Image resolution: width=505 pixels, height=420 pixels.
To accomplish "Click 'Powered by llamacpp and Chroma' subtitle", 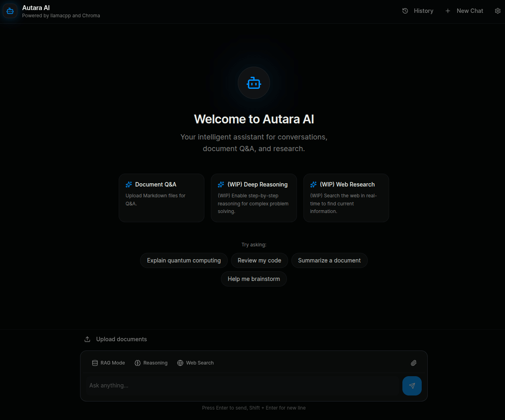I will [61, 16].
